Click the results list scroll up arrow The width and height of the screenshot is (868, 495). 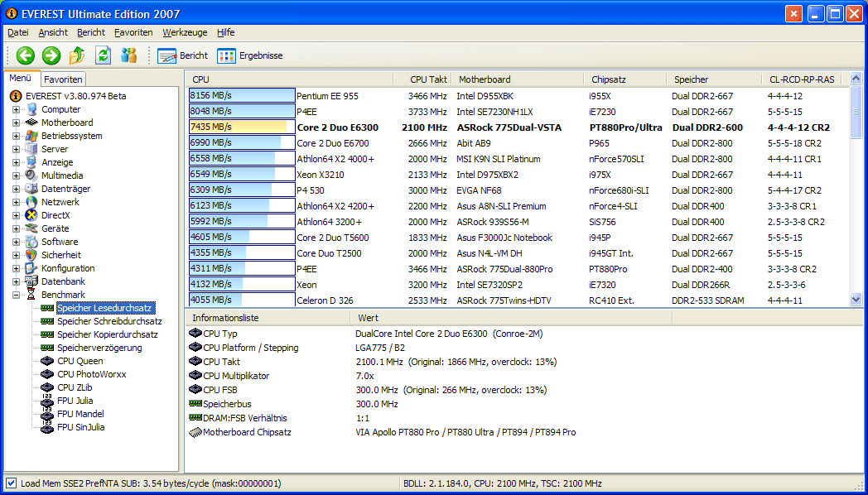click(x=856, y=79)
